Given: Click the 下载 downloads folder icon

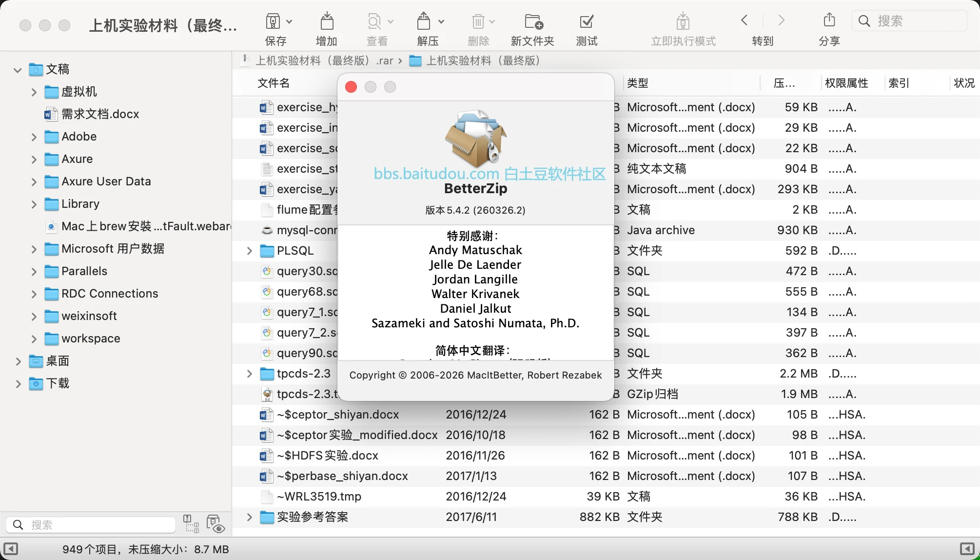Looking at the screenshot, I should (x=36, y=383).
